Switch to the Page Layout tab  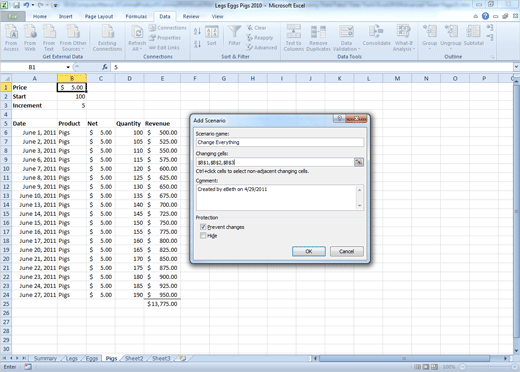pyautogui.click(x=99, y=16)
